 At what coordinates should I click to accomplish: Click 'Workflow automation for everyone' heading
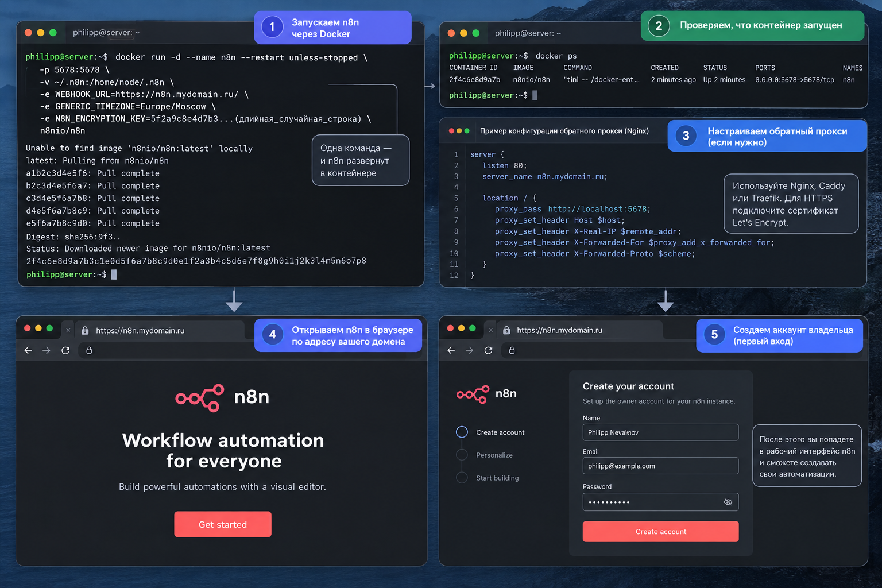(x=223, y=450)
